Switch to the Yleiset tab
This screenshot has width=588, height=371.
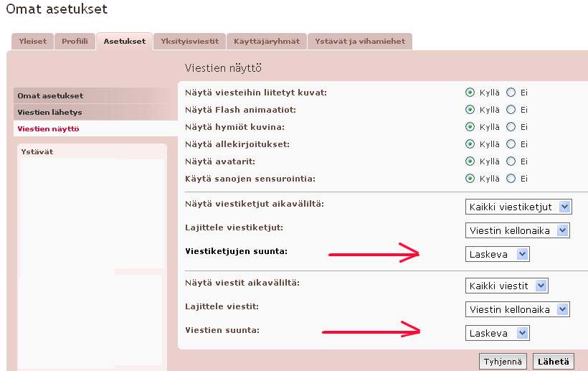point(32,42)
